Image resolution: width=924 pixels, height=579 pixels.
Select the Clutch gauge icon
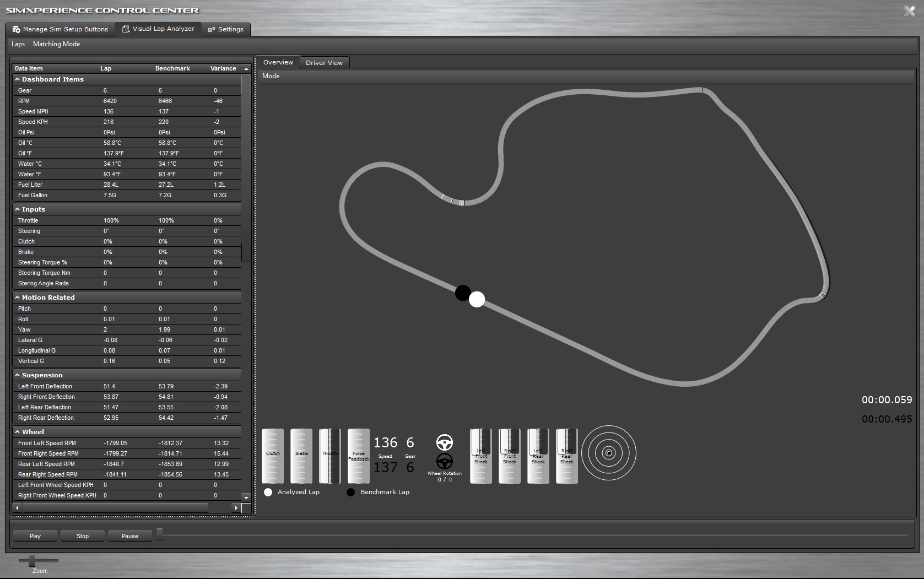click(272, 456)
